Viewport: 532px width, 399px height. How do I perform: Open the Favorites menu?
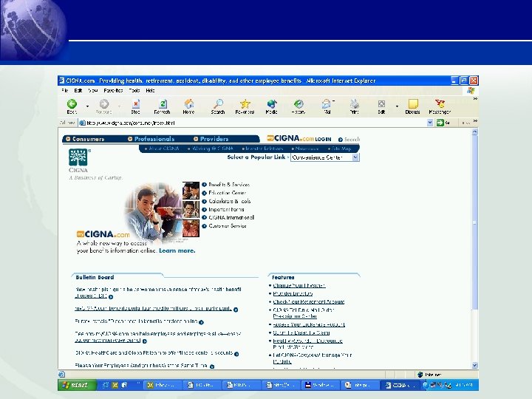coord(113,91)
